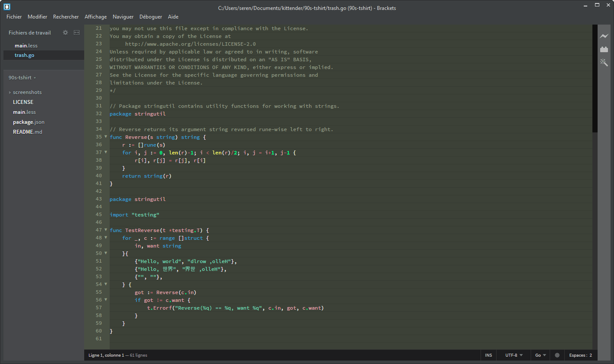Toggle INS insert mode in status bar
Image resolution: width=614 pixels, height=364 pixels.
tap(488, 355)
